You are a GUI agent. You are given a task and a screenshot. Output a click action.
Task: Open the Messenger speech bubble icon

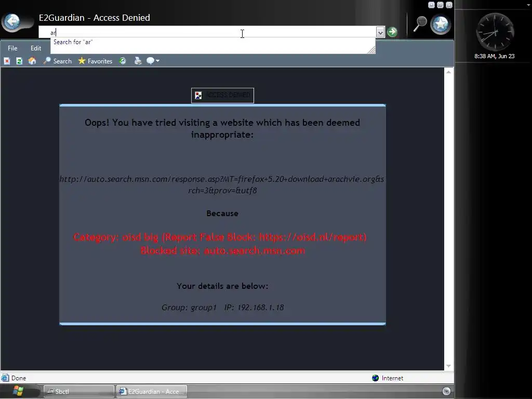coord(150,61)
